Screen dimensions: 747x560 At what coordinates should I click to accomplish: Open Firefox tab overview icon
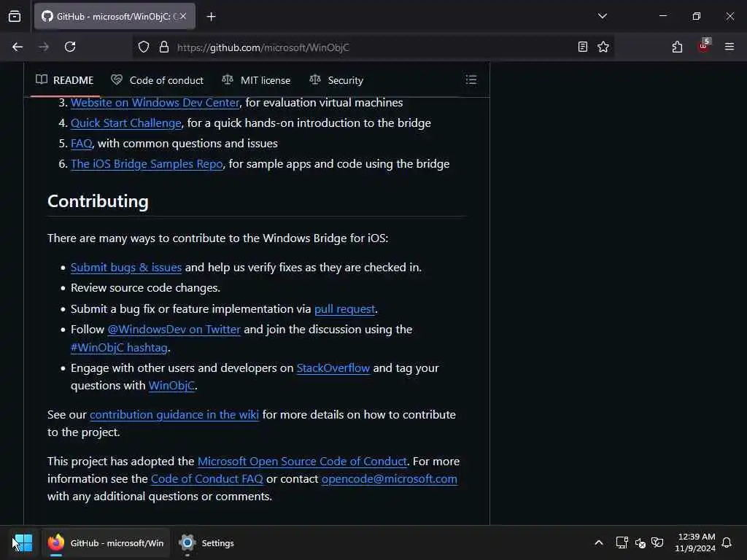point(15,17)
